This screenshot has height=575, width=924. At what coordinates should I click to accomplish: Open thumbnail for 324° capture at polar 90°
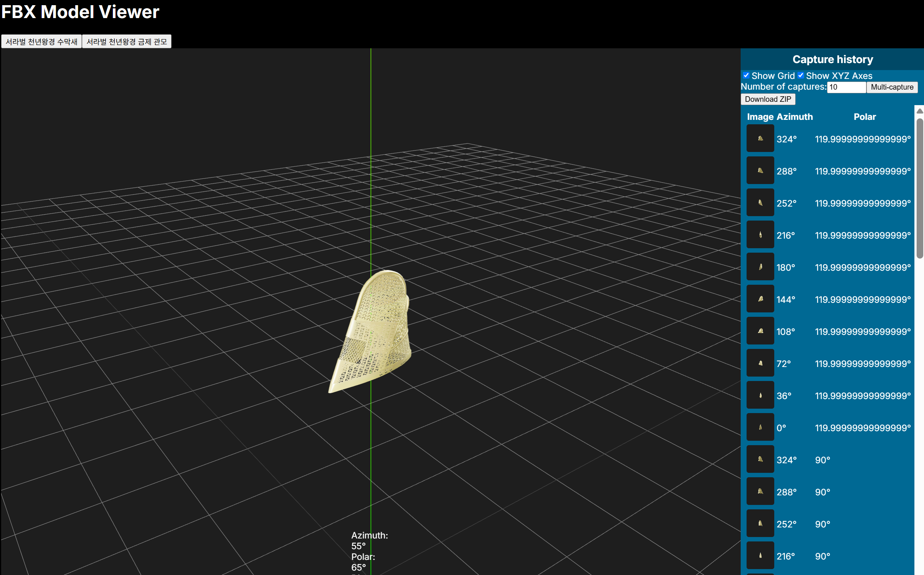(760, 459)
